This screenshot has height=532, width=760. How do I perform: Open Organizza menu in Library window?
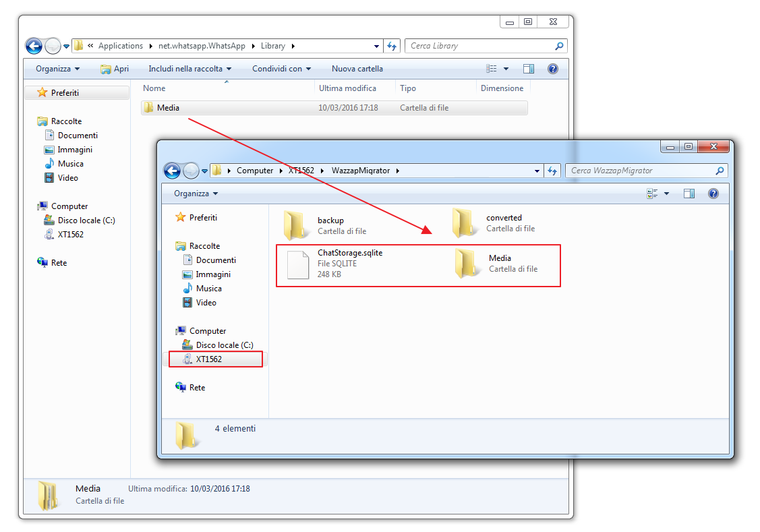(58, 69)
